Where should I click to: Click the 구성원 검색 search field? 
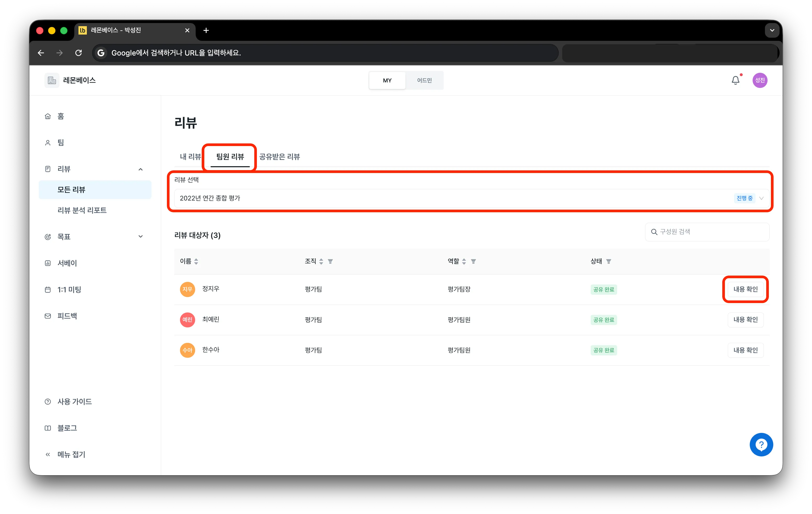[707, 232]
